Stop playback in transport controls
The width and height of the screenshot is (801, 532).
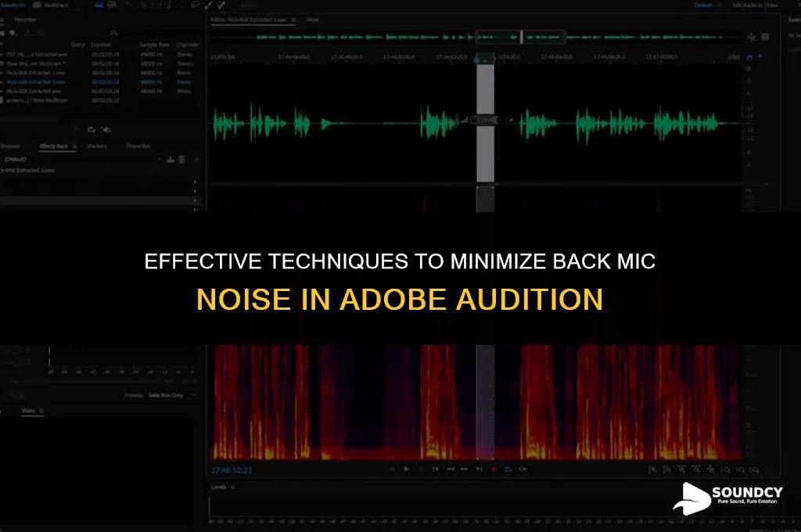pos(393,469)
